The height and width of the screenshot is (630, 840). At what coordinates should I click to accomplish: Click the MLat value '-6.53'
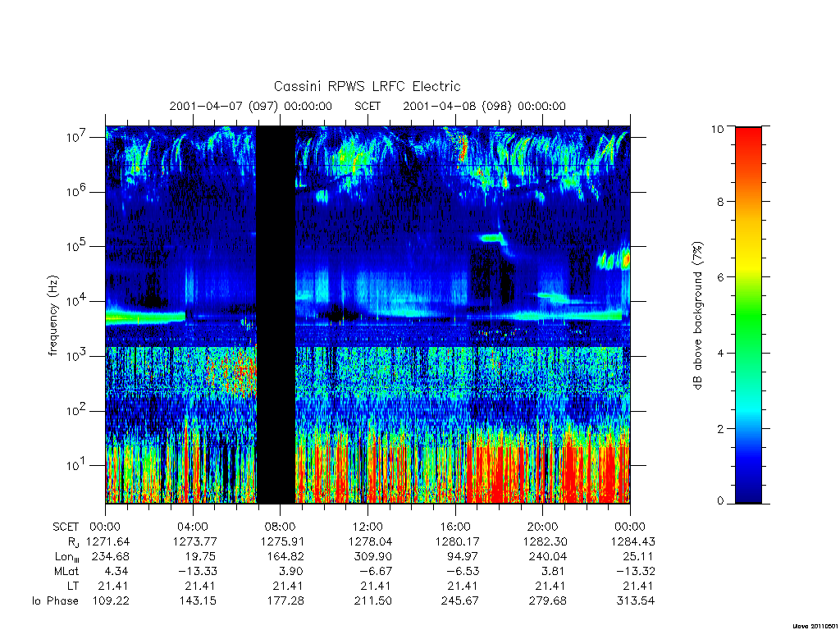(x=463, y=571)
